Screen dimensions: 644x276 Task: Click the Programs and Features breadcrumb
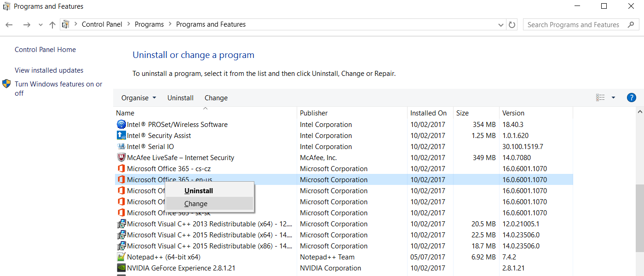click(x=211, y=24)
